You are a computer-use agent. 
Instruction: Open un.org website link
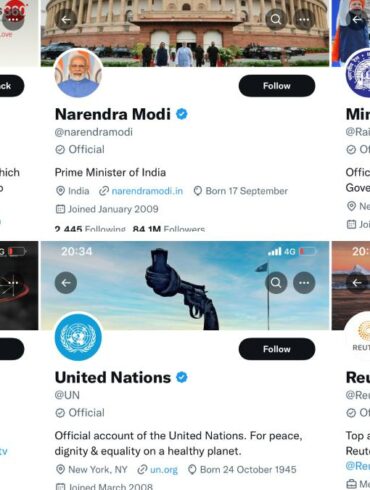point(164,470)
